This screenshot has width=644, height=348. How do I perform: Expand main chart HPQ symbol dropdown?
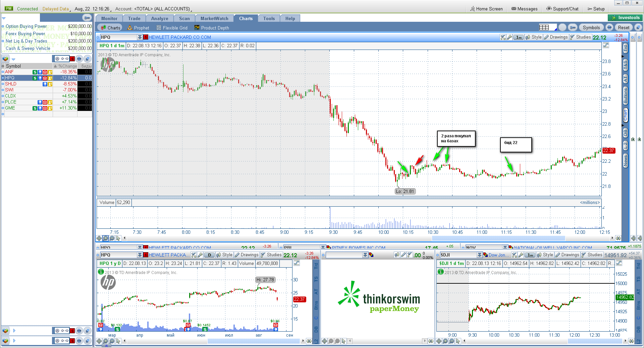tap(140, 37)
